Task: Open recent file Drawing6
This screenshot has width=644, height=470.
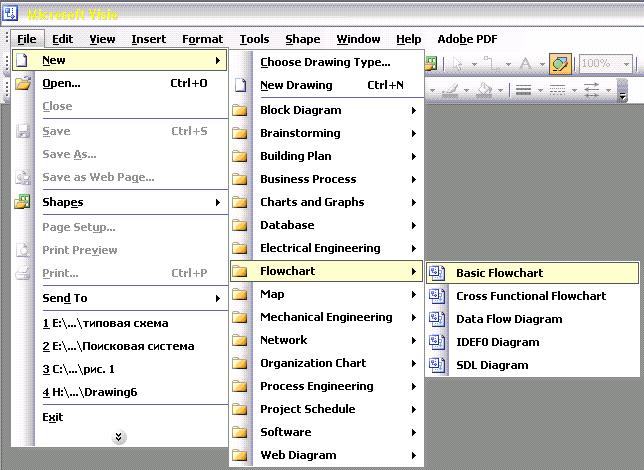Action: point(89,392)
